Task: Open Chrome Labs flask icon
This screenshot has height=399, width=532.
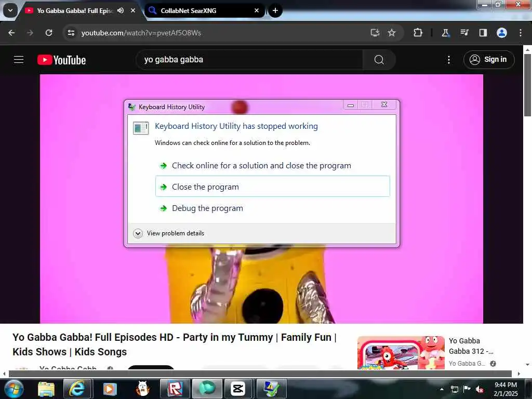Action: [445, 33]
